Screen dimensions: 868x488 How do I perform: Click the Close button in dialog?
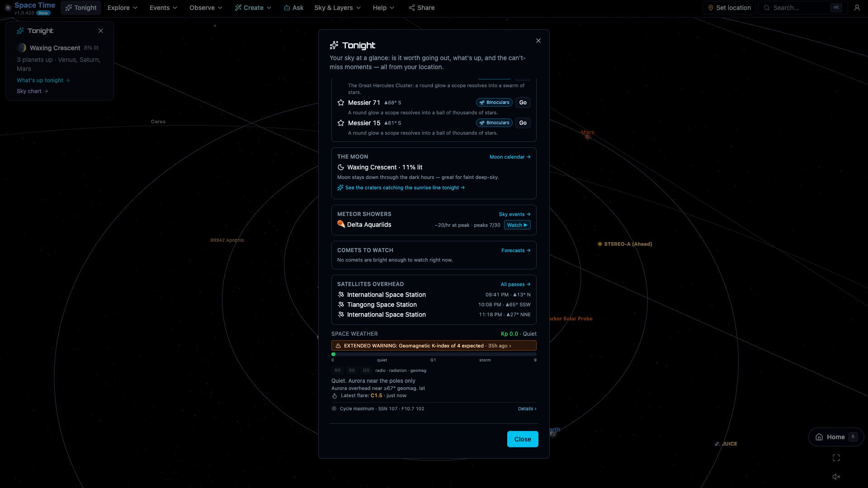coord(523,439)
